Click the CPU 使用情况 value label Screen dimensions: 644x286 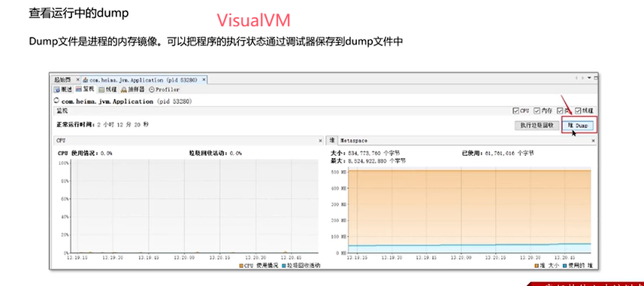(x=85, y=153)
